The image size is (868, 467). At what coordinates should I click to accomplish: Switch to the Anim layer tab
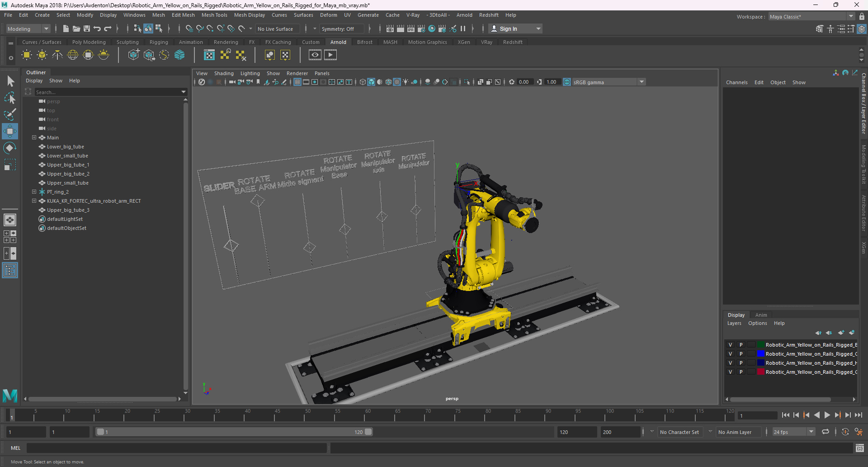point(761,315)
